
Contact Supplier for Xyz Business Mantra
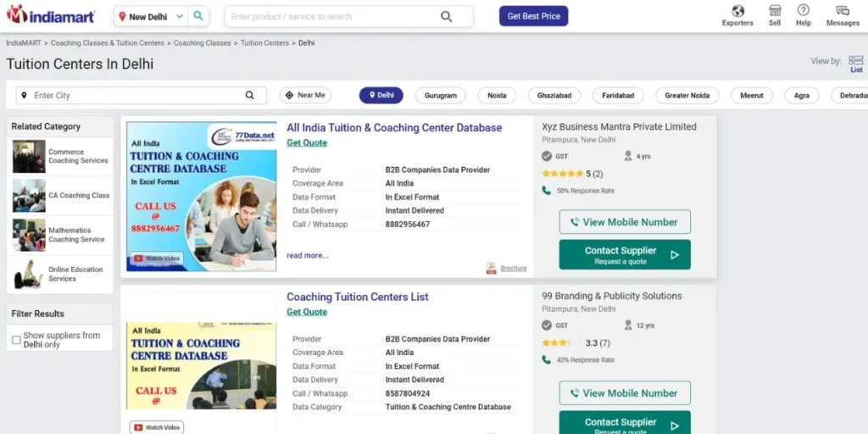[x=625, y=254]
